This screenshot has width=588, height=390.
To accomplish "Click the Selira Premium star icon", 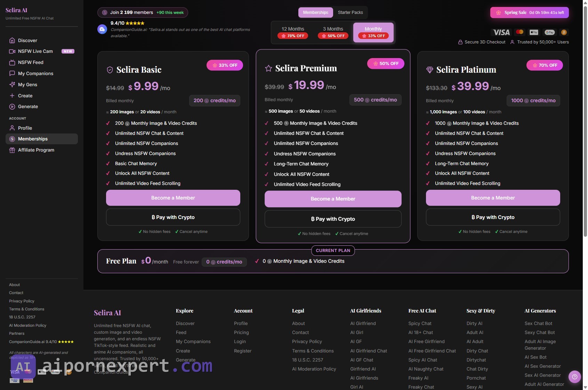I will (268, 68).
